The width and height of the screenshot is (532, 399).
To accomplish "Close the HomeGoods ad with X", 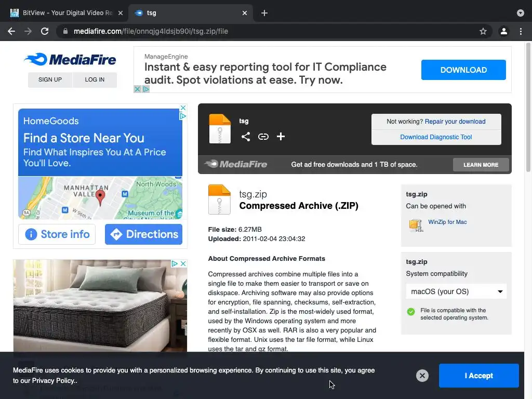I will (x=183, y=108).
